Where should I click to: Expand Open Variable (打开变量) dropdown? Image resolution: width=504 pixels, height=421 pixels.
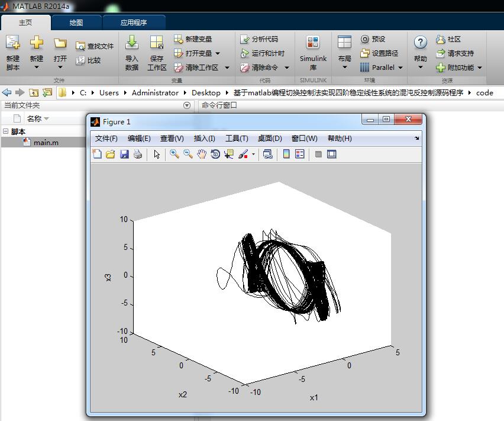point(218,53)
